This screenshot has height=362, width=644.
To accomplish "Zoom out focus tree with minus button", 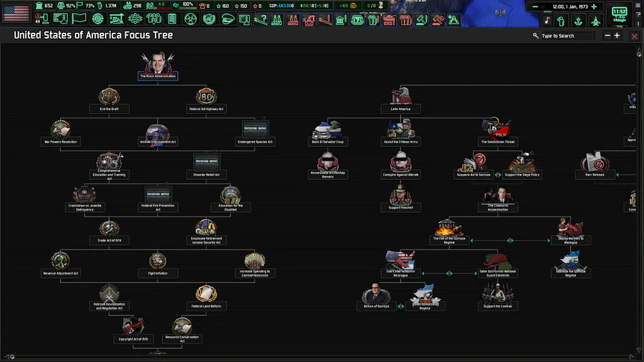I will (608, 36).
